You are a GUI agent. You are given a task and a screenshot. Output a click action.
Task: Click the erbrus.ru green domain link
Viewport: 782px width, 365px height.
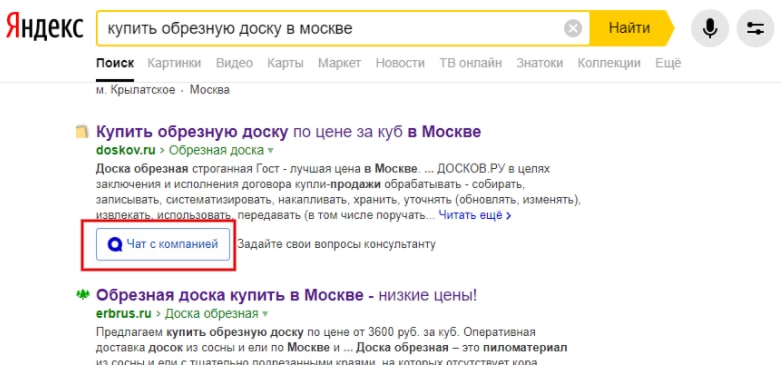[123, 314]
